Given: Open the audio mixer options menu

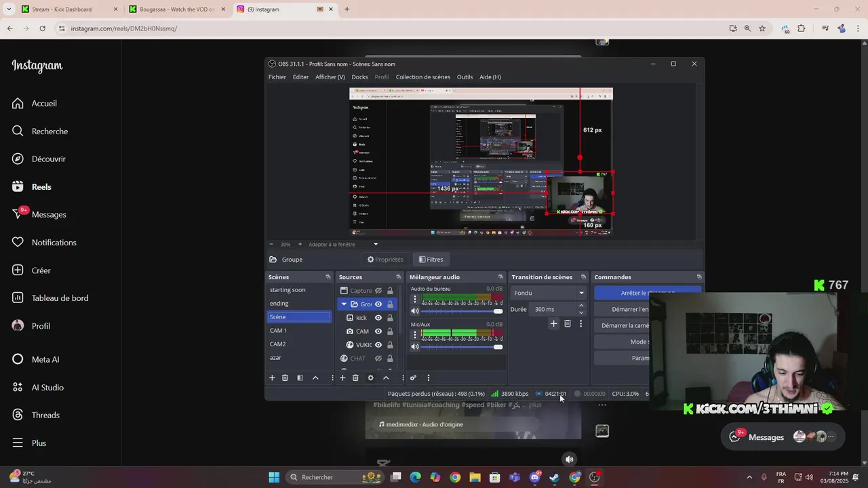Looking at the screenshot, I should click(428, 378).
